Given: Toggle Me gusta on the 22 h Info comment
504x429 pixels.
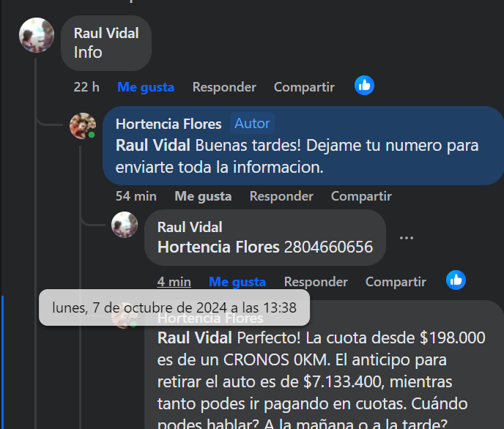Looking at the screenshot, I should pos(146,87).
